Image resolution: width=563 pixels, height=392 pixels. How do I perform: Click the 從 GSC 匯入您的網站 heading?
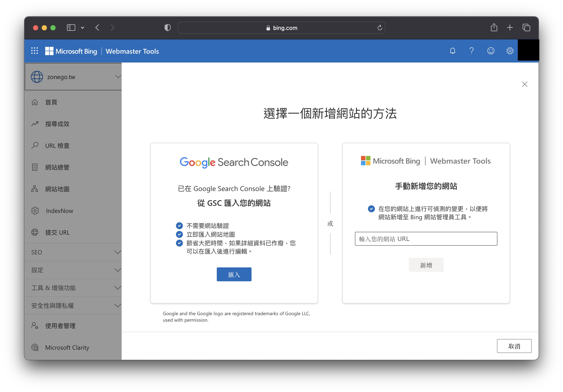234,203
